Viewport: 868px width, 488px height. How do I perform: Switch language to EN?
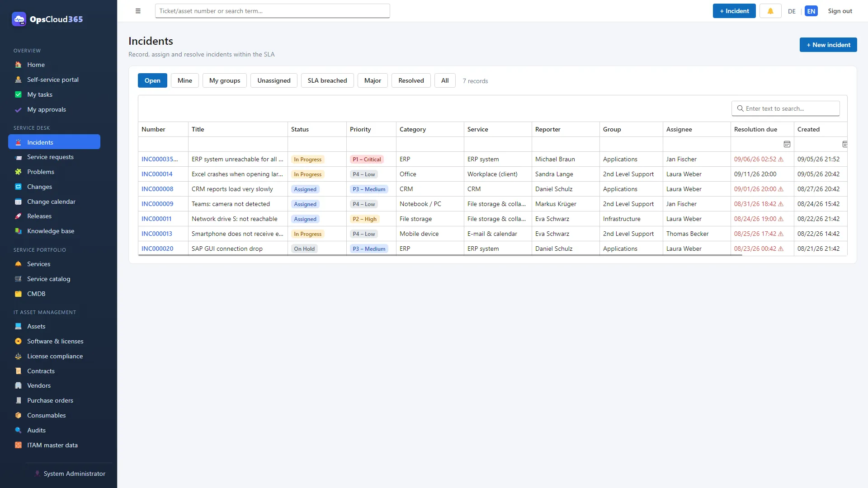[x=811, y=11]
